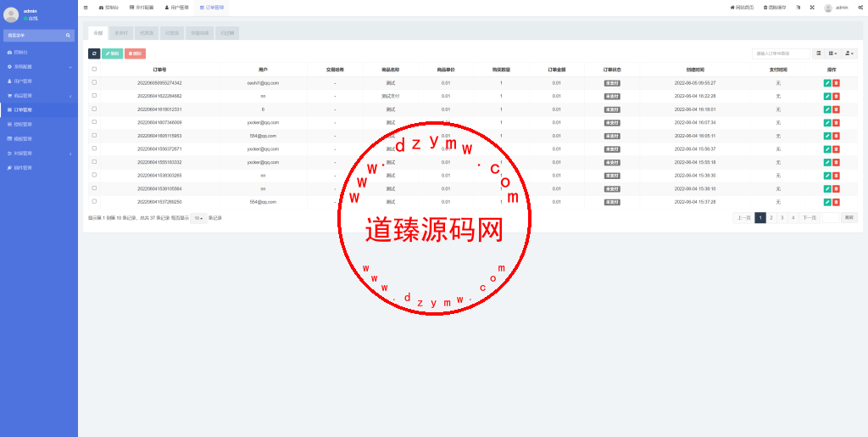Viewport: 868px width, 437px height.
Task: Open the export data dropdown beside search
Action: [x=849, y=53]
